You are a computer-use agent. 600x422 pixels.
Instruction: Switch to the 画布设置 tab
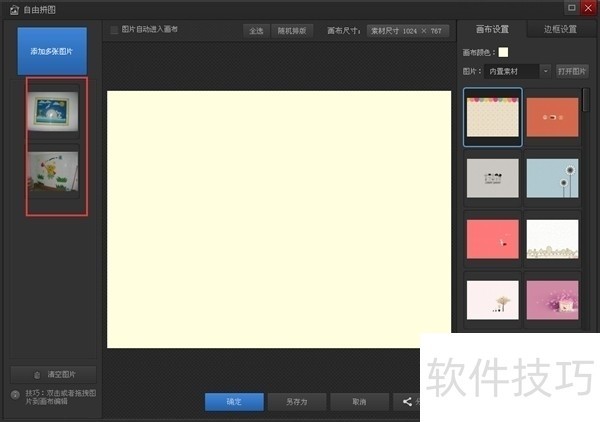pos(492,29)
